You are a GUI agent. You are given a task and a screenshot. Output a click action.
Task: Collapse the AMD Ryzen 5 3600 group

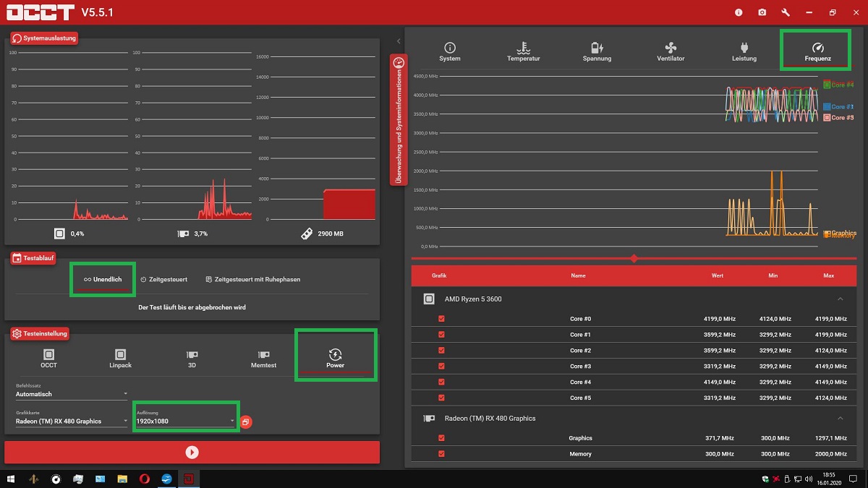tap(841, 299)
